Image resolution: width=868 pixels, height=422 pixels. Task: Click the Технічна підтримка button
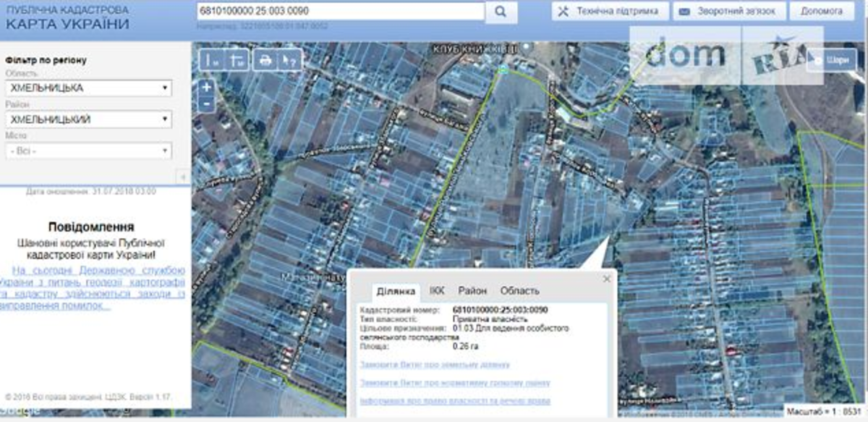(x=609, y=12)
